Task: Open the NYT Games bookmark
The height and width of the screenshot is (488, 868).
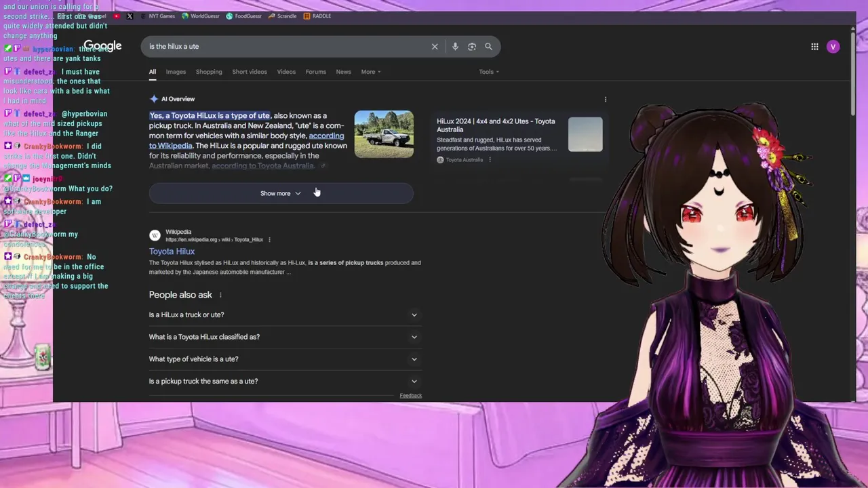Action: pos(157,16)
